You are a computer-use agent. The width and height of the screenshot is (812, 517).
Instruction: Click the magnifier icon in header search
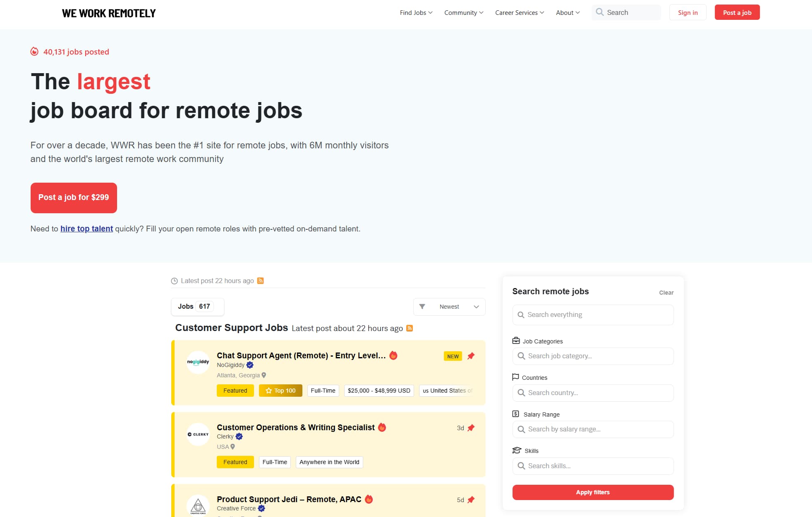tap(599, 12)
